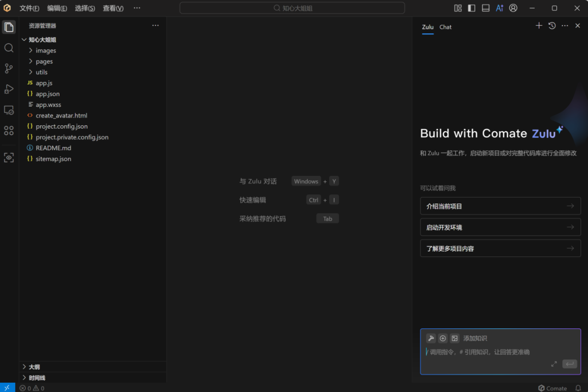The height and width of the screenshot is (392, 588).
Task: Open more options in Zulu panel
Action: pos(565,26)
